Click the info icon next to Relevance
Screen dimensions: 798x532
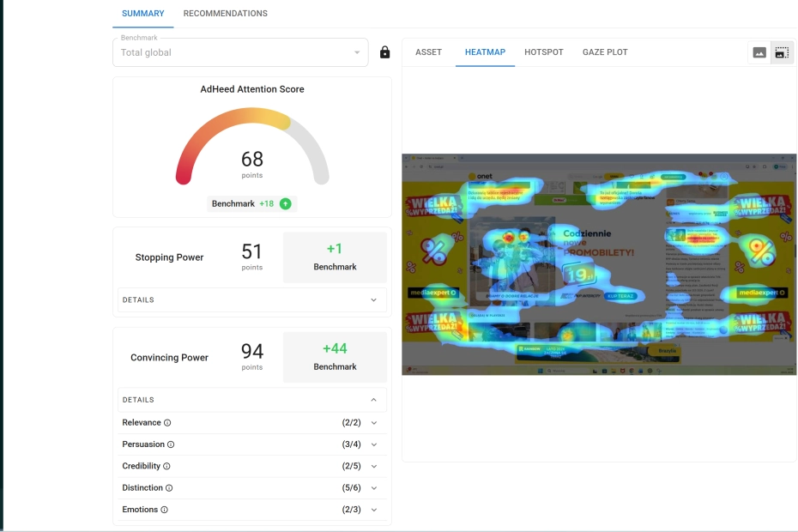(x=167, y=423)
